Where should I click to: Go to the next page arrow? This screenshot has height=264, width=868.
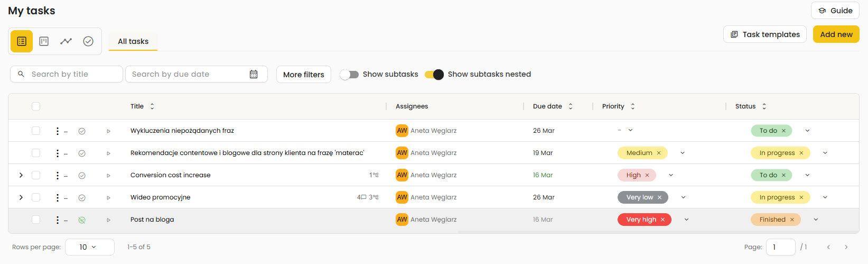point(846,247)
